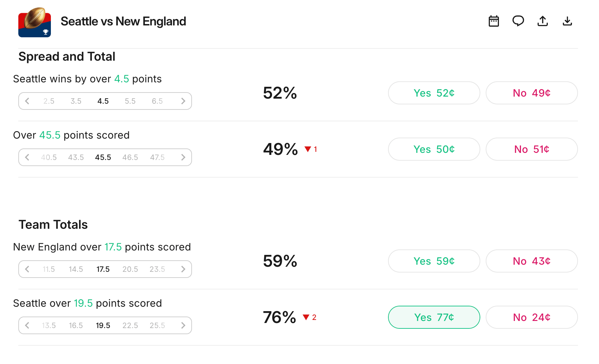Buy No 24¢ on Seattle over 19.5
This screenshot has width=599, height=364.
point(532,317)
